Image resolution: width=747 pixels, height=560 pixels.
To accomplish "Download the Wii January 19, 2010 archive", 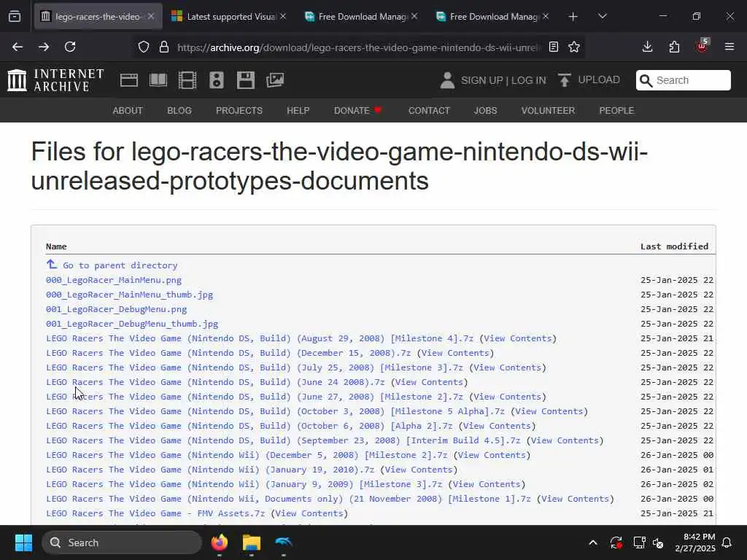I will 210,470.
